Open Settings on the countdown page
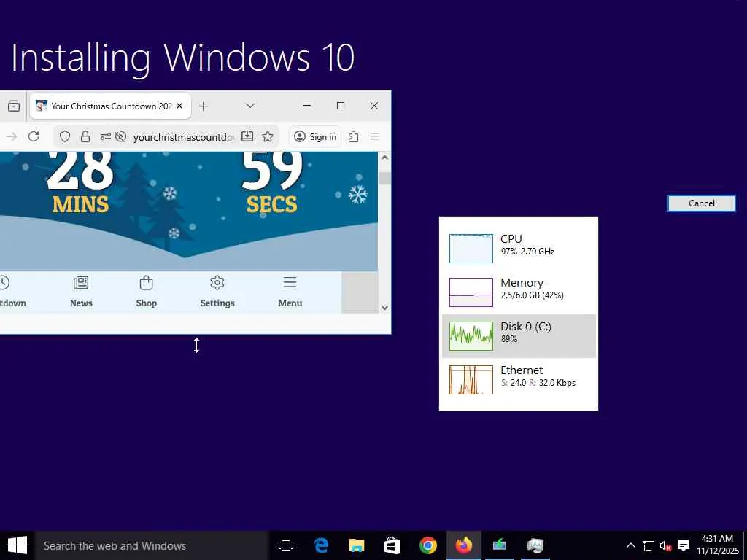Viewport: 747px width, 560px height. [217, 292]
